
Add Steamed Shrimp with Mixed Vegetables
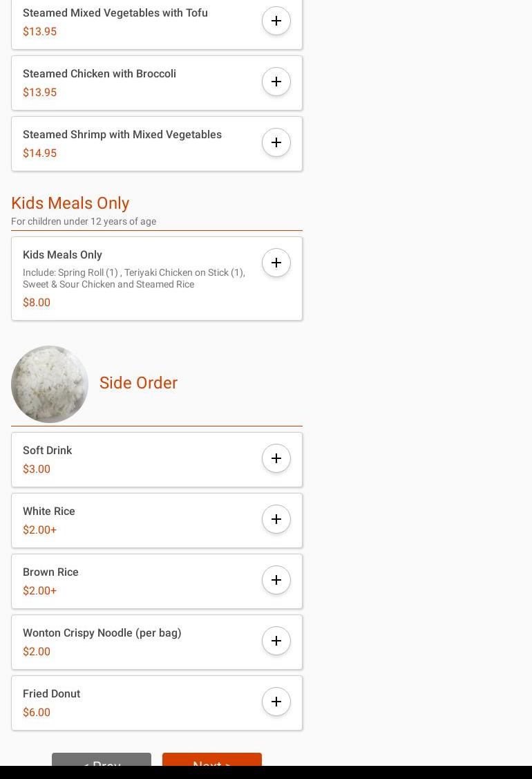point(276,142)
